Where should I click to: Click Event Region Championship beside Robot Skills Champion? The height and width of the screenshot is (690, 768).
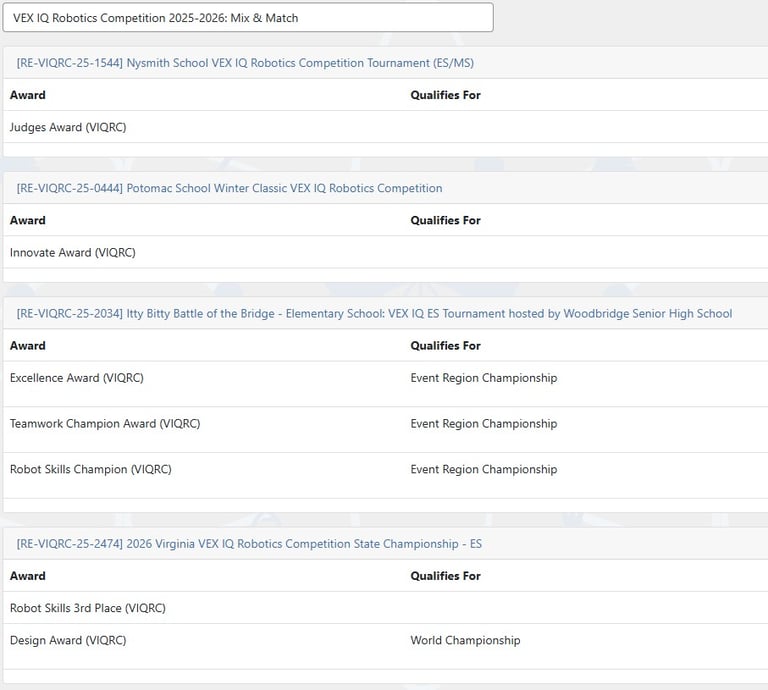point(484,469)
